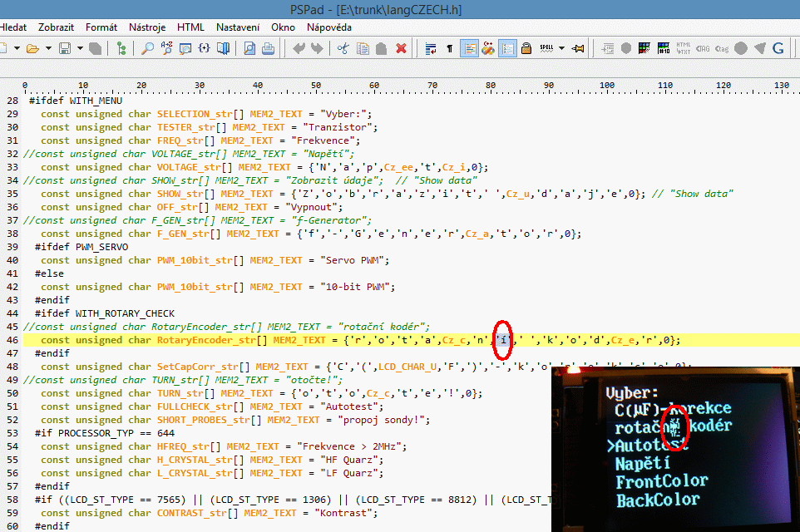Click the gray Paste icon

(381, 48)
